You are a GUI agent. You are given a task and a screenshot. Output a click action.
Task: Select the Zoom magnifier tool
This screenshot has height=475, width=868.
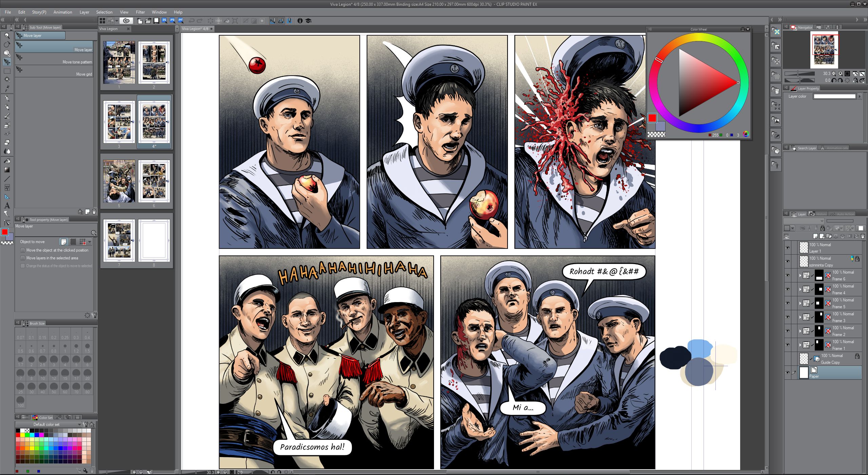pyautogui.click(x=7, y=36)
